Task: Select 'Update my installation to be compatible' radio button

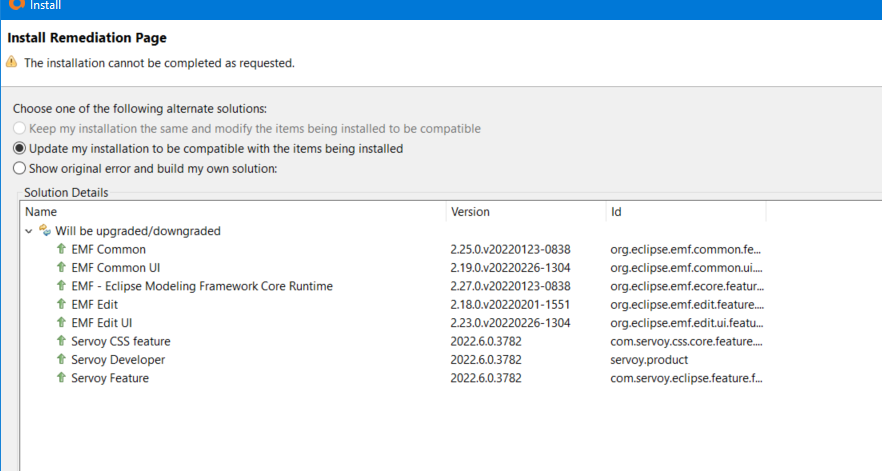Action: click(x=19, y=149)
